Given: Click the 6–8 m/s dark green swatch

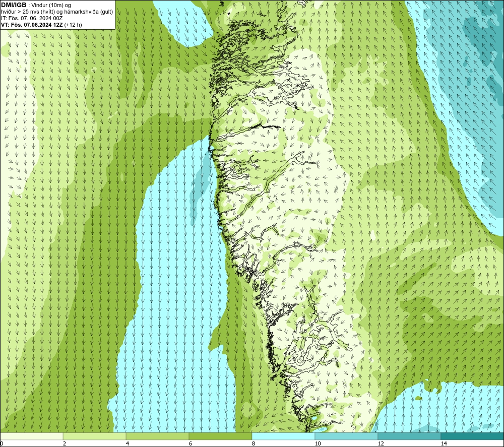Looking at the screenshot, I should tap(221, 436).
